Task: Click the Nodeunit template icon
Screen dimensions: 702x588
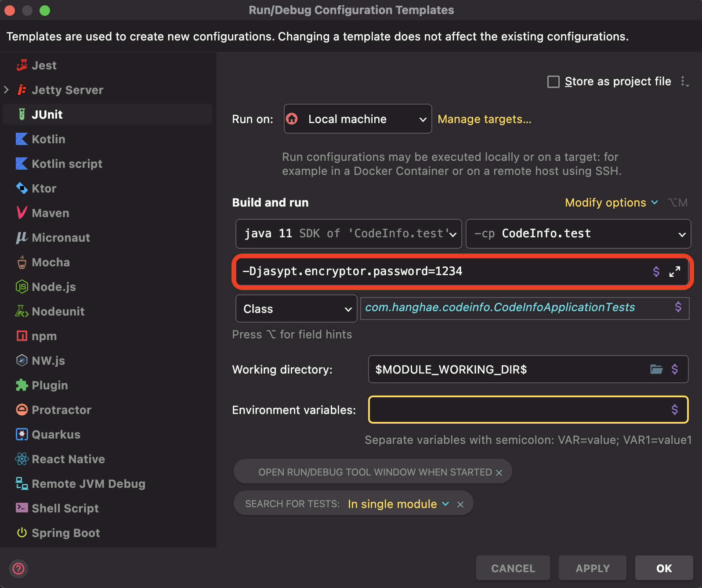Action: point(22,312)
